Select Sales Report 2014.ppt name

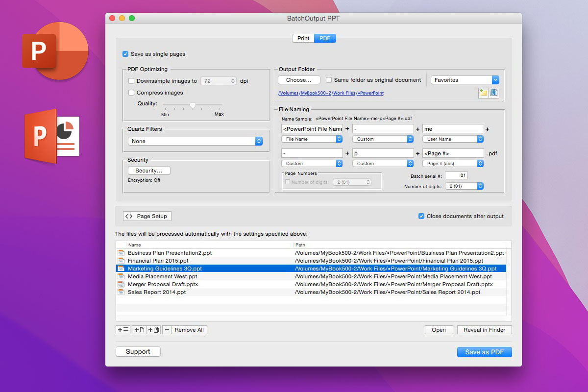pyautogui.click(x=157, y=292)
